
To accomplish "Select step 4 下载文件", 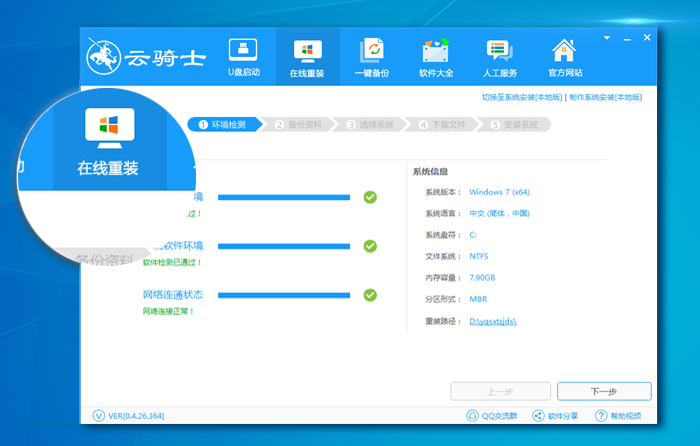I will (x=442, y=125).
